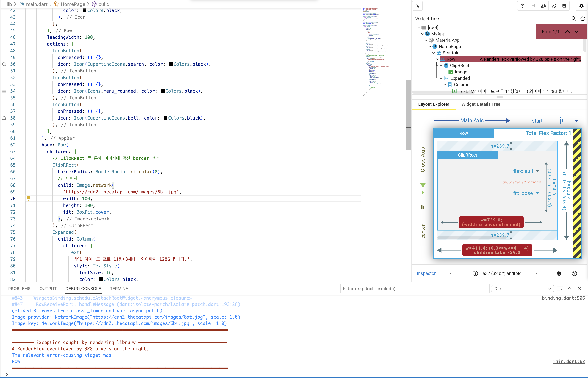Open the inspector documentation link
Viewport: 588px width, 378px height.
426,273
